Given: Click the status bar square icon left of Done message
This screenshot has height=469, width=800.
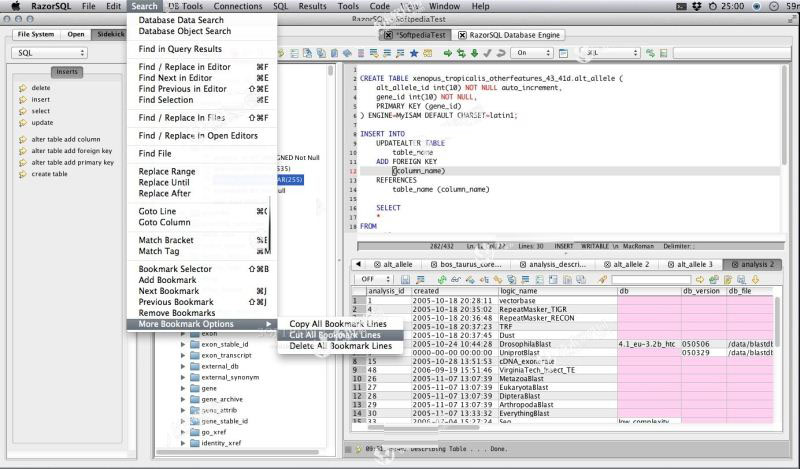Looking at the screenshot, I should pyautogui.click(x=348, y=449).
